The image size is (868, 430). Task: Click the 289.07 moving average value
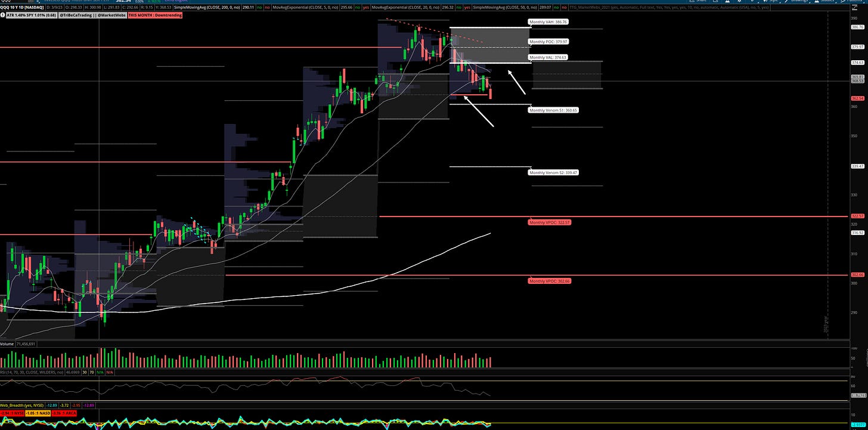click(x=544, y=7)
